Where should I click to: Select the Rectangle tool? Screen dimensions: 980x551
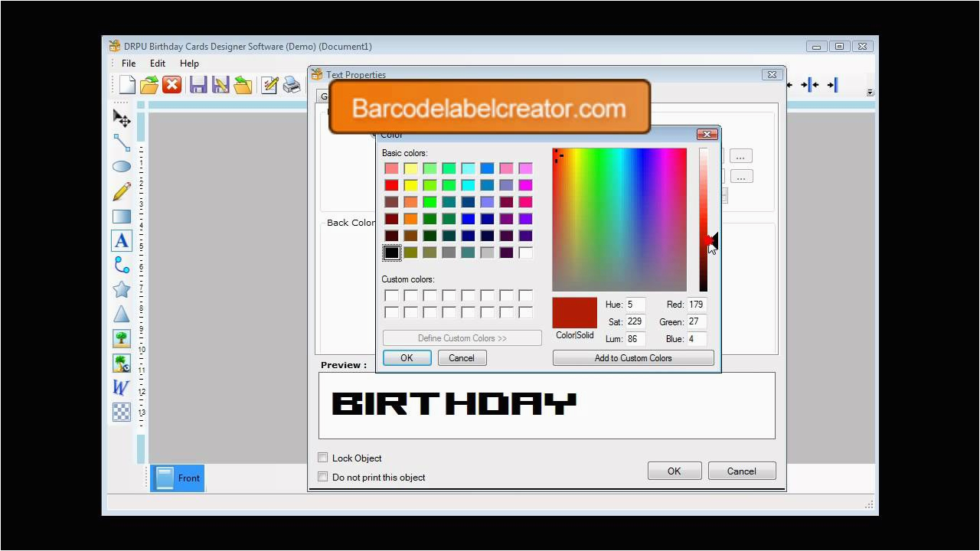(121, 216)
